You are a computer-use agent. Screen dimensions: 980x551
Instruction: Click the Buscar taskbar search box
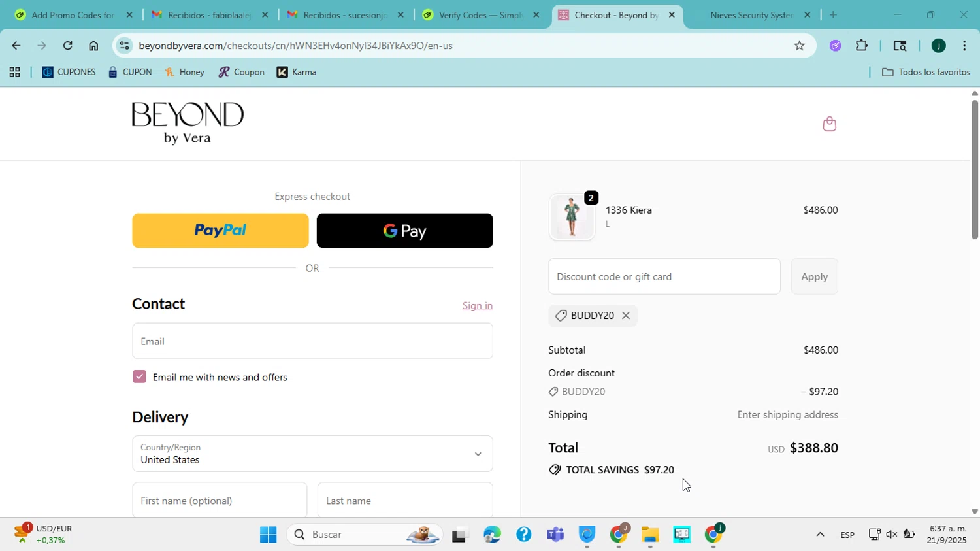tap(364, 535)
